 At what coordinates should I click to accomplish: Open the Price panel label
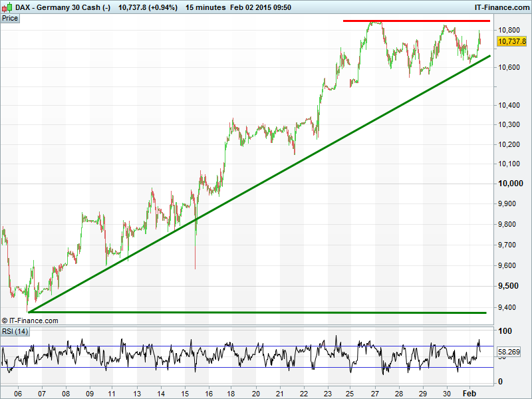pos(10,18)
